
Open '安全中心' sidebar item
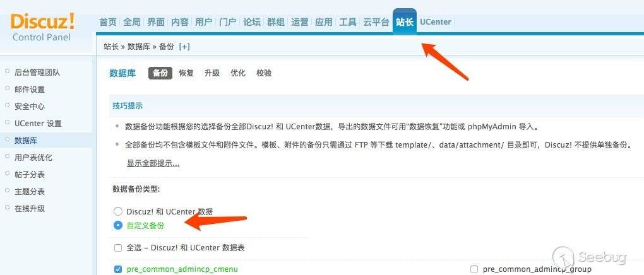[30, 107]
